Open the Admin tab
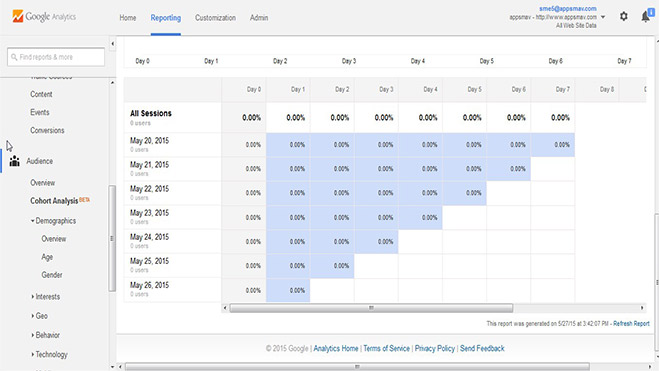 pyautogui.click(x=259, y=18)
